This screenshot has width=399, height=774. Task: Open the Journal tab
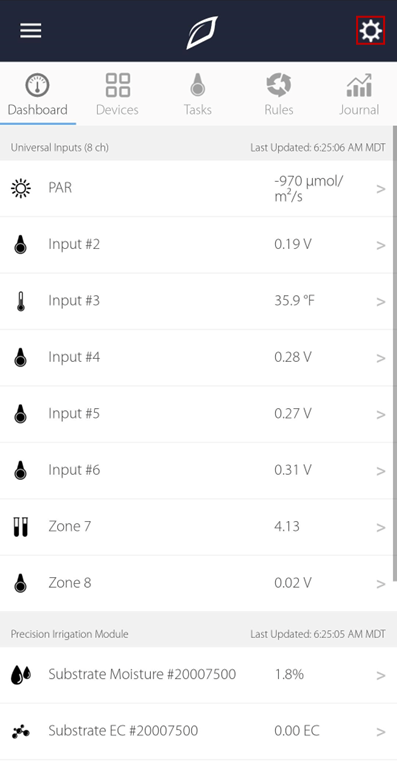[x=359, y=94]
